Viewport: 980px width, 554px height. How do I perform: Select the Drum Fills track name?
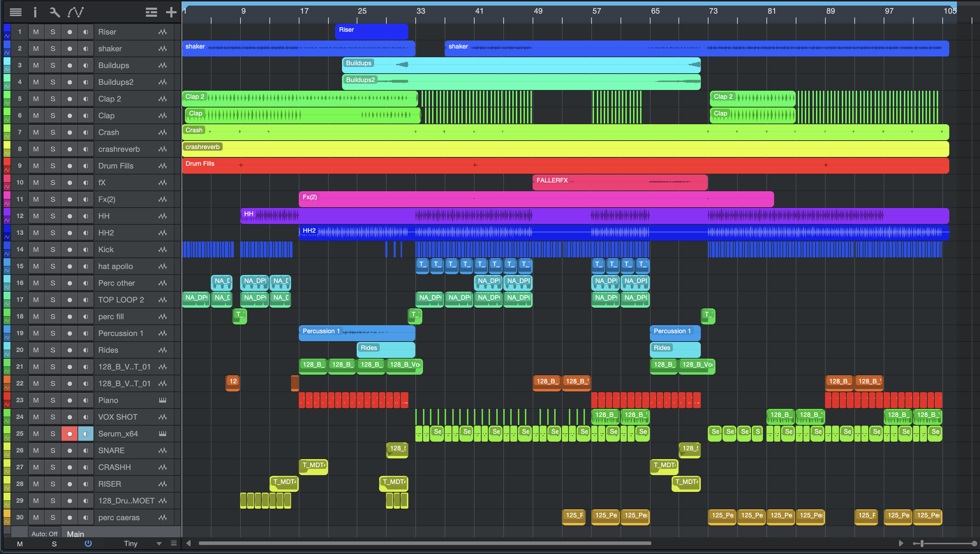click(x=116, y=166)
